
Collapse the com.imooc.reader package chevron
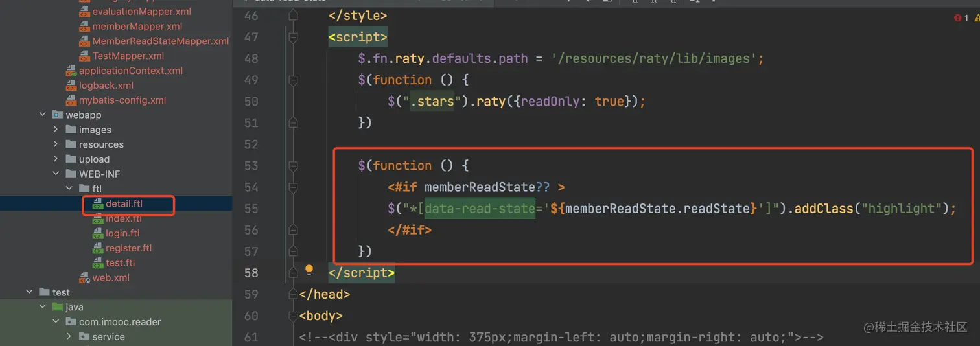point(56,322)
